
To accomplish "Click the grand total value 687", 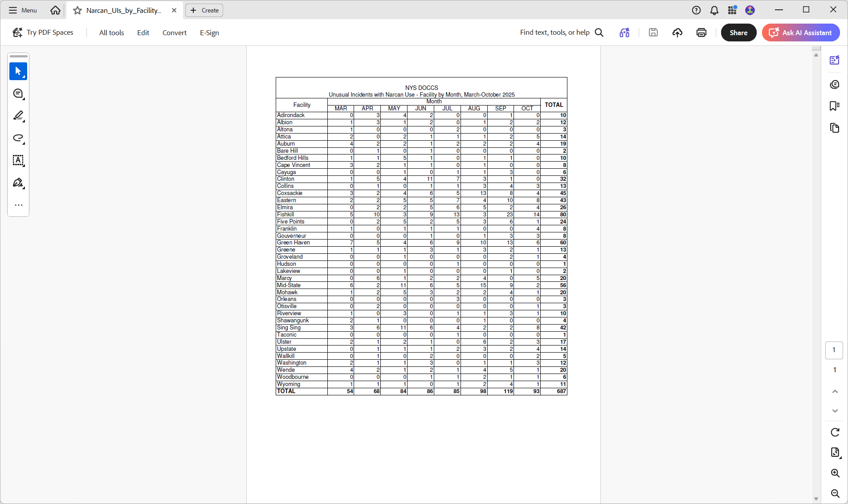I will click(561, 391).
